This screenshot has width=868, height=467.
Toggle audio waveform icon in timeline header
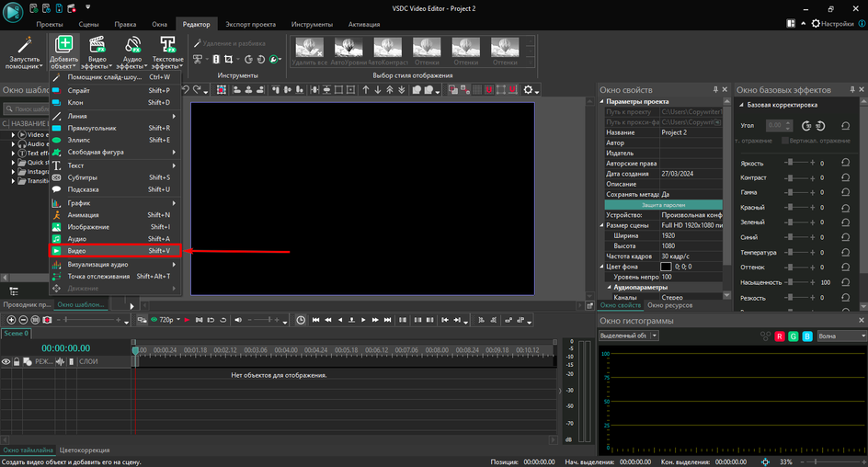(60, 362)
